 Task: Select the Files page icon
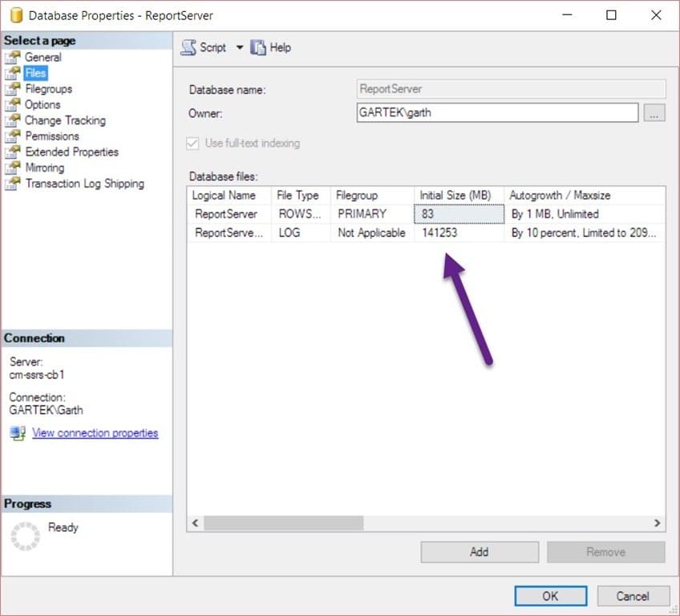(x=13, y=73)
